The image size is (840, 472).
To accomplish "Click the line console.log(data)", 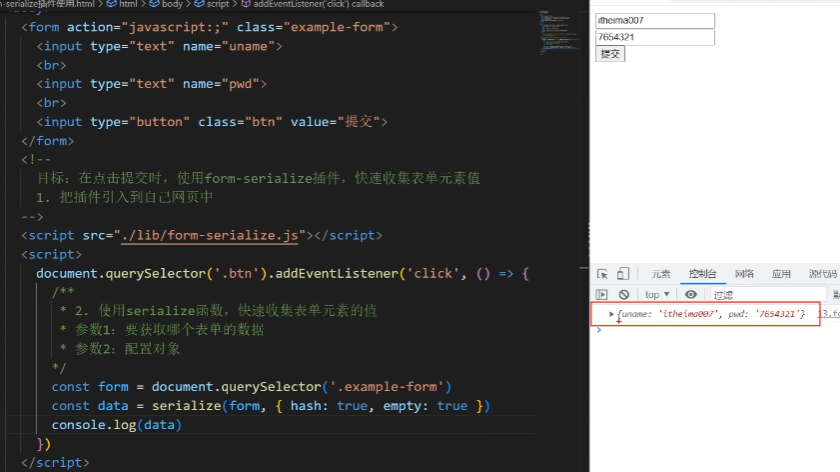I will pos(117,425).
